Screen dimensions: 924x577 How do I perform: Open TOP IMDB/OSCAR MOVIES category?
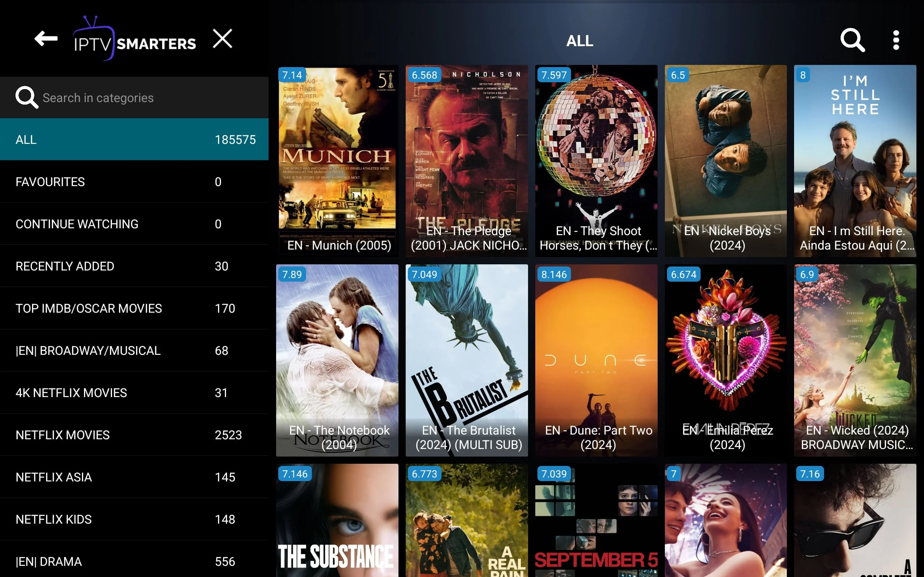(134, 308)
